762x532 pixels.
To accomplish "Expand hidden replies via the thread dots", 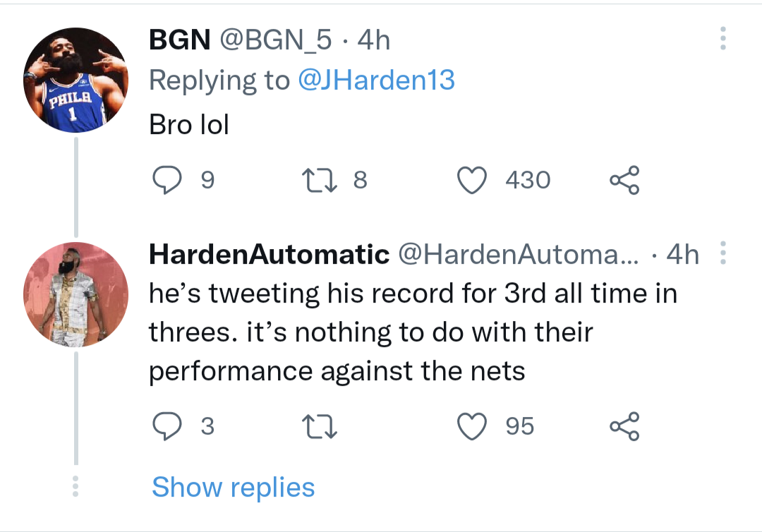I will (75, 485).
